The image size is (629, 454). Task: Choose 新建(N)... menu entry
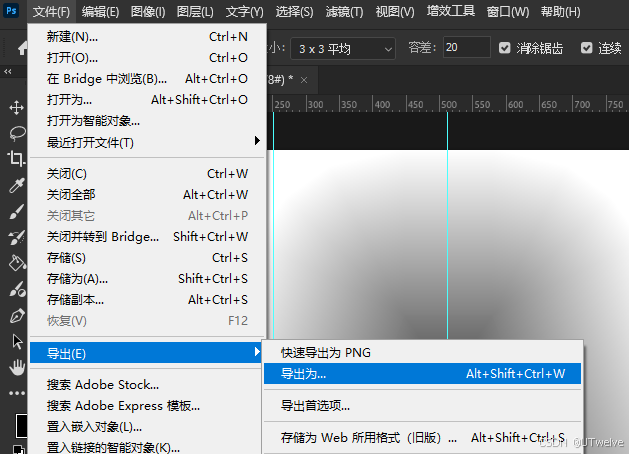point(147,36)
